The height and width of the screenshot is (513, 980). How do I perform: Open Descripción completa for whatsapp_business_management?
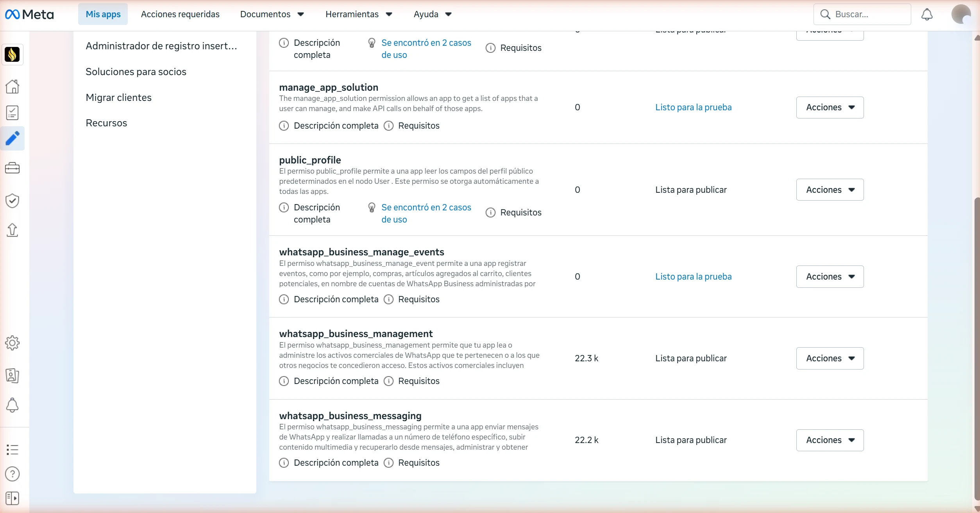pos(336,381)
